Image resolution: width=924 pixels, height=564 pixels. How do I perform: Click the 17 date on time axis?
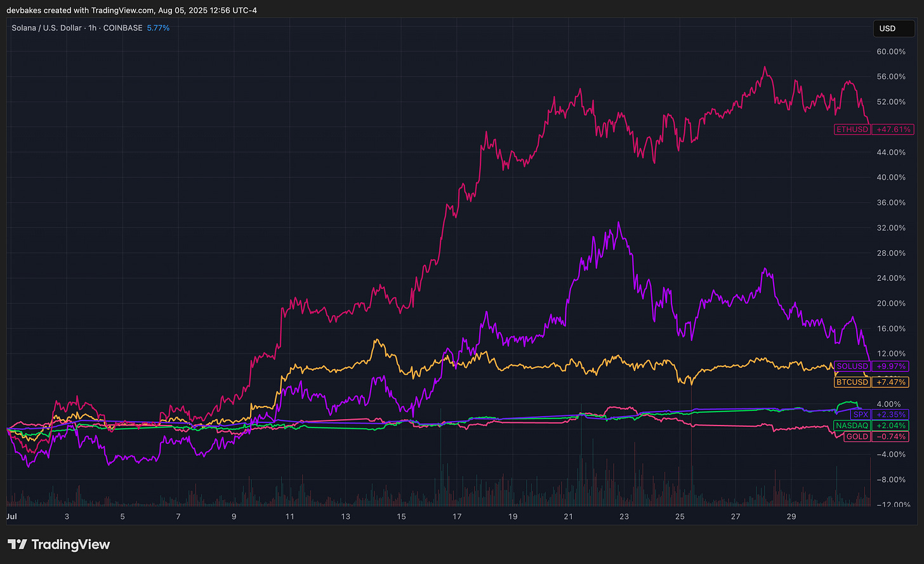click(x=457, y=516)
